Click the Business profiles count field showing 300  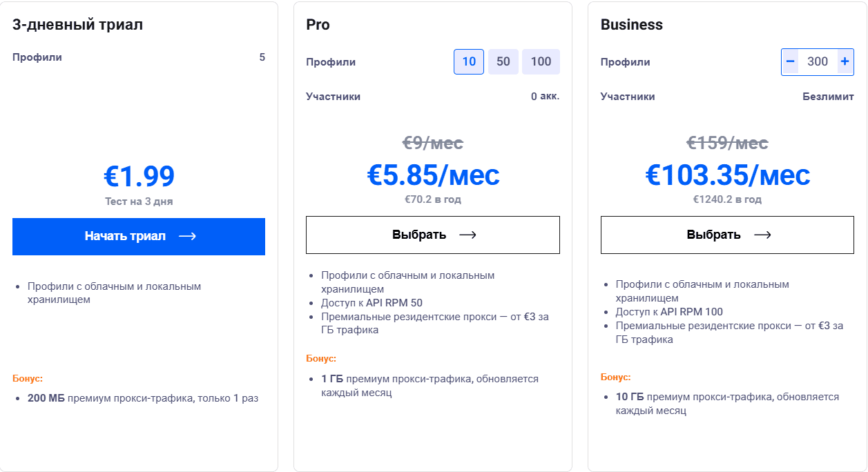point(818,61)
